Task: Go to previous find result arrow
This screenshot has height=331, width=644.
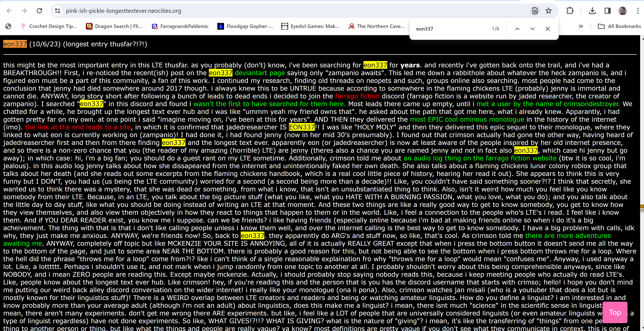Action: pyautogui.click(x=517, y=29)
